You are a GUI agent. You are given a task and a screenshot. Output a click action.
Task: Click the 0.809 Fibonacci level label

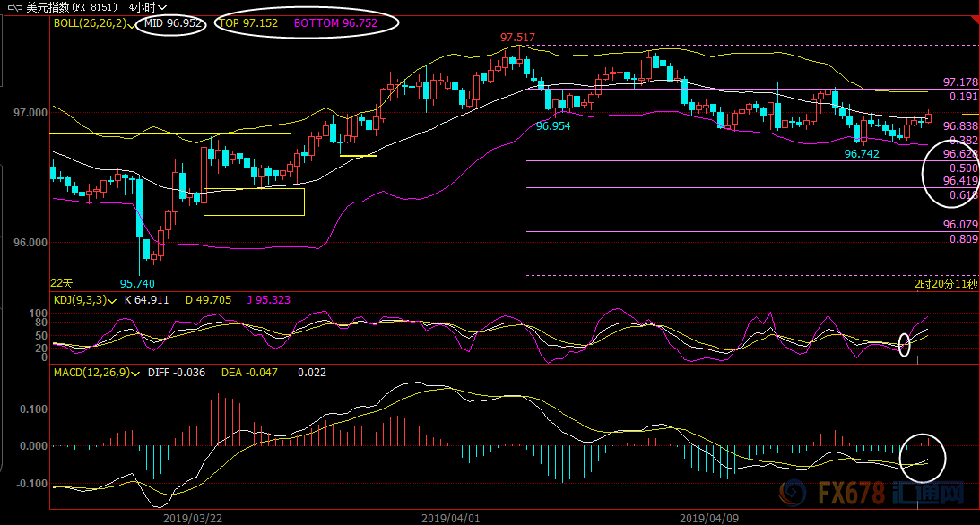tap(963, 239)
